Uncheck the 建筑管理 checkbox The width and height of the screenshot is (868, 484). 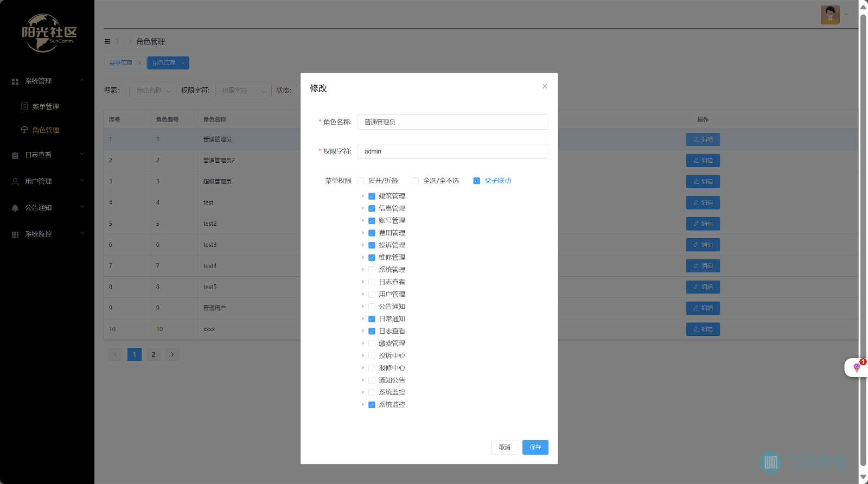tap(372, 196)
